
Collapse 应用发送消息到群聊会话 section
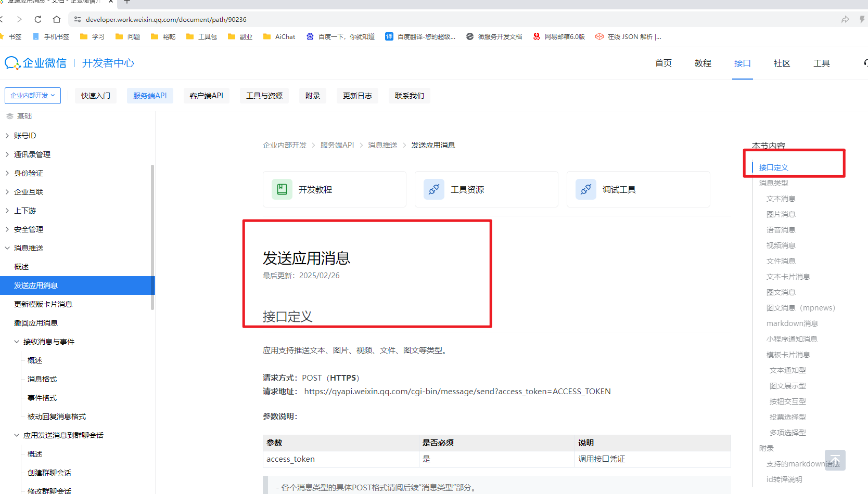17,435
